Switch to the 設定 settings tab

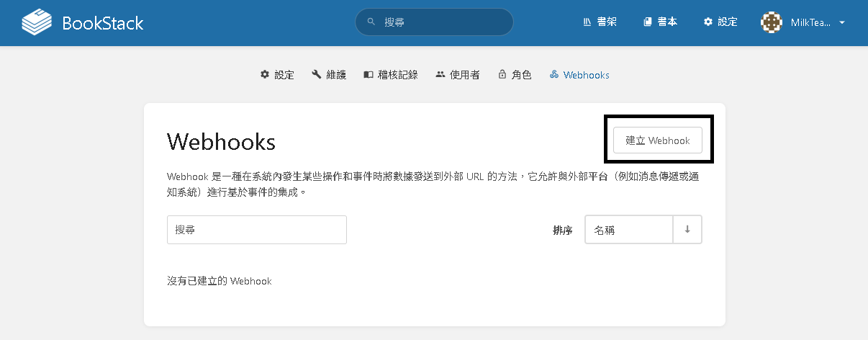[x=277, y=75]
